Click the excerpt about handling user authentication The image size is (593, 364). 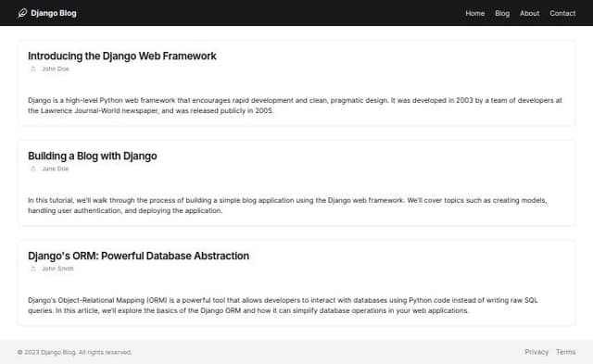coord(287,206)
